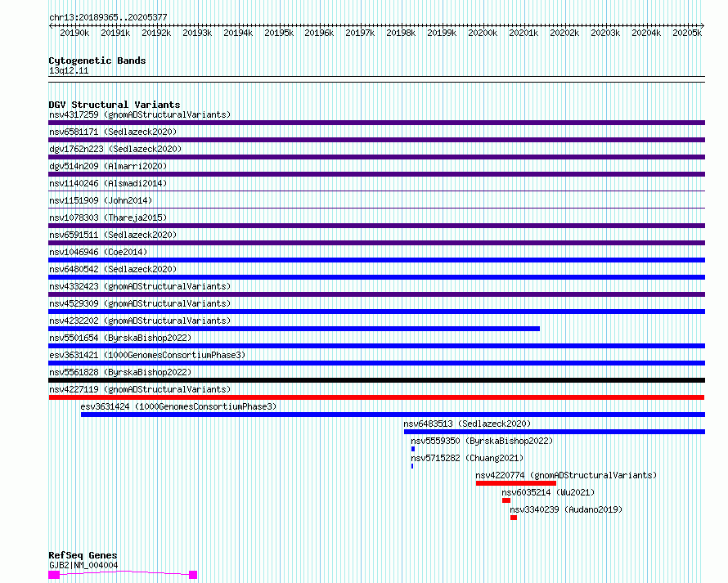Image resolution: width=728 pixels, height=583 pixels.
Task: Open esv3631424 1000Genomes variant label
Action: (178, 406)
